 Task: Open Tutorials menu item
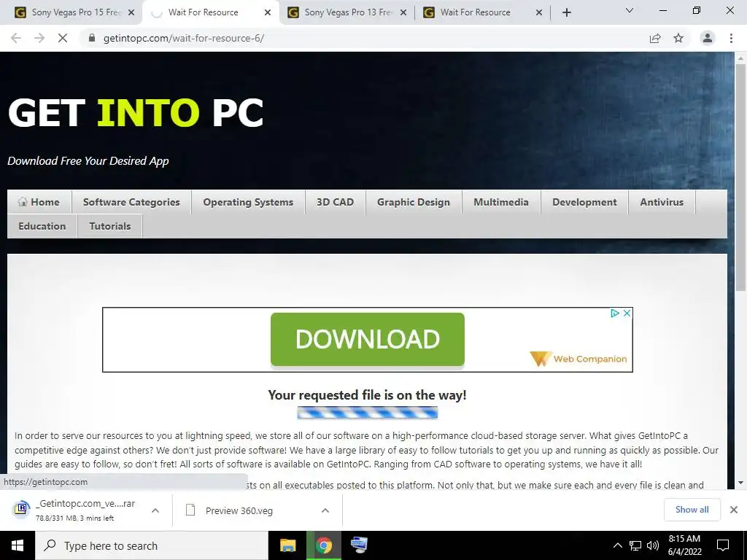tap(110, 226)
